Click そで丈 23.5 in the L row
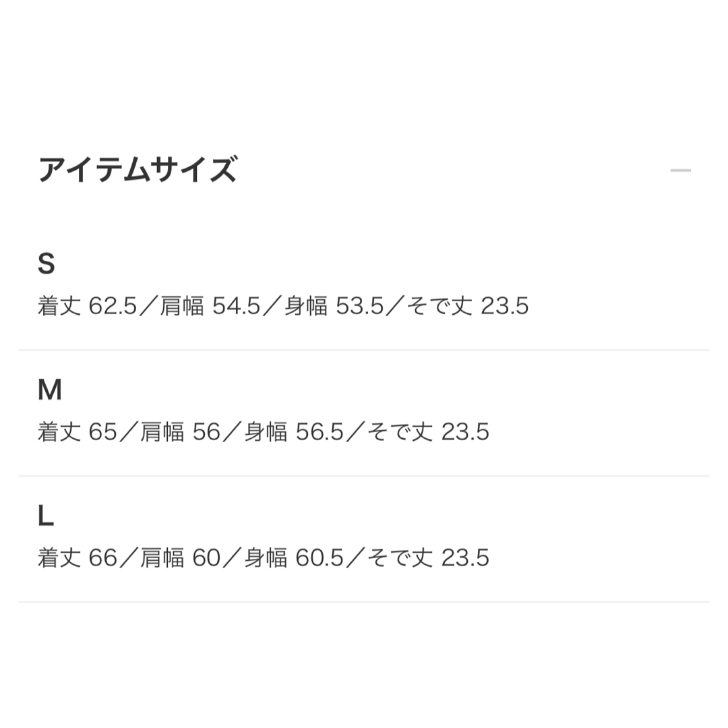 428,557
